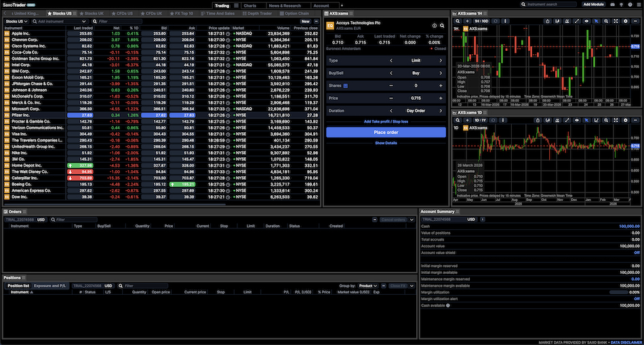Image resolution: width=644 pixels, height=345 pixels.
Task: Select the Pfizer Inc. row in the watchlist
Action: [161, 115]
